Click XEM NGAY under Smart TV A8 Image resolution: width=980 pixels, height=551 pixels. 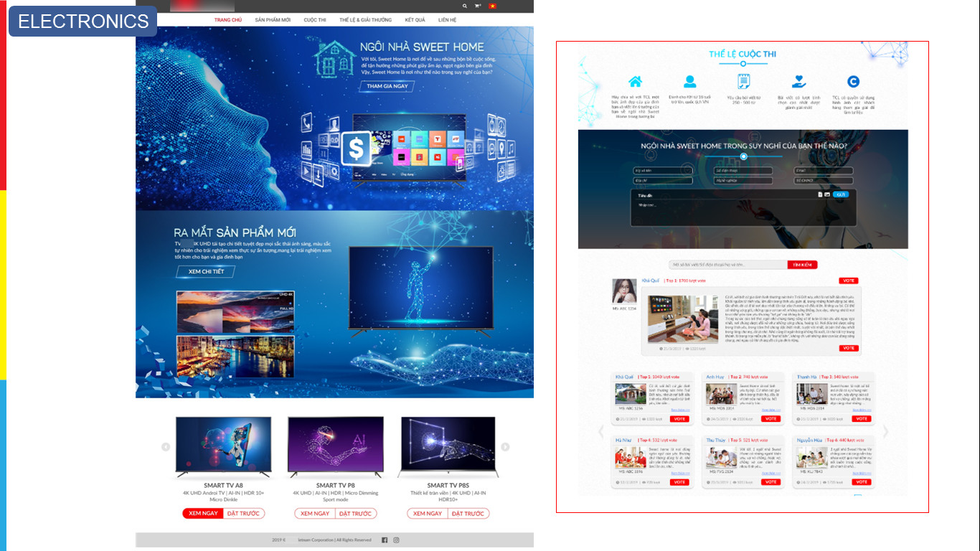pos(203,514)
